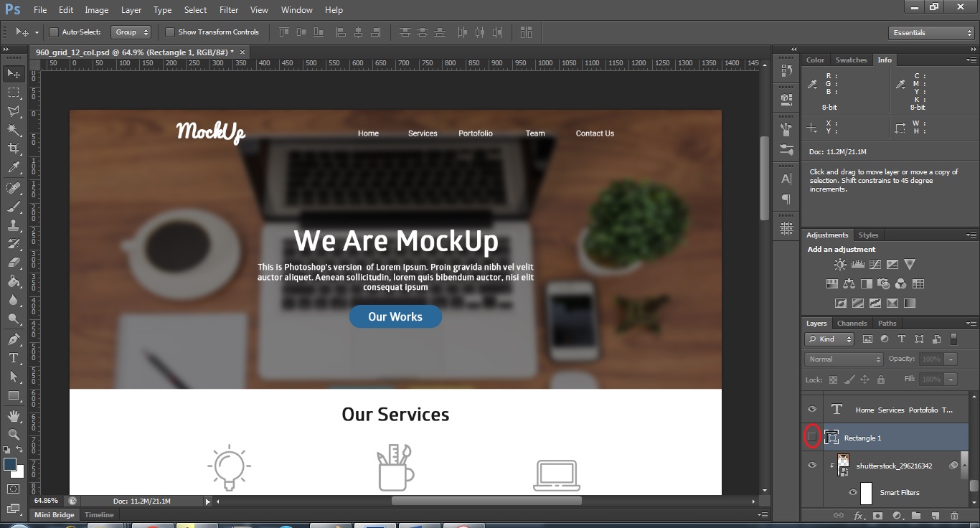Open the Auto-Select Group dropdown
Screen dimensions: 980x528
tap(131, 32)
